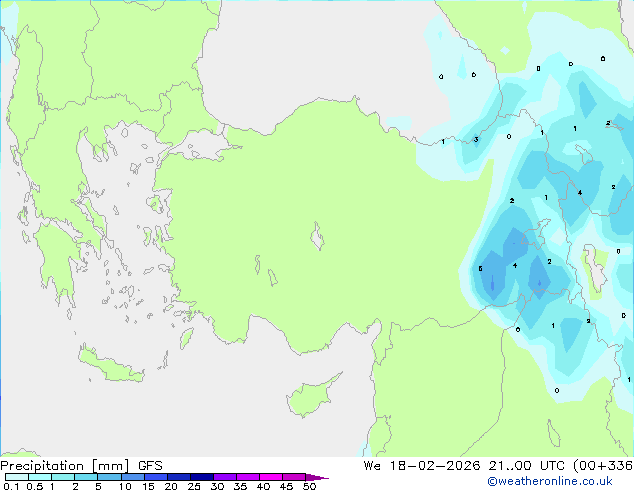The width and height of the screenshot is (634, 490).
Task: Click legend scale label "25"
Action: pos(194,486)
